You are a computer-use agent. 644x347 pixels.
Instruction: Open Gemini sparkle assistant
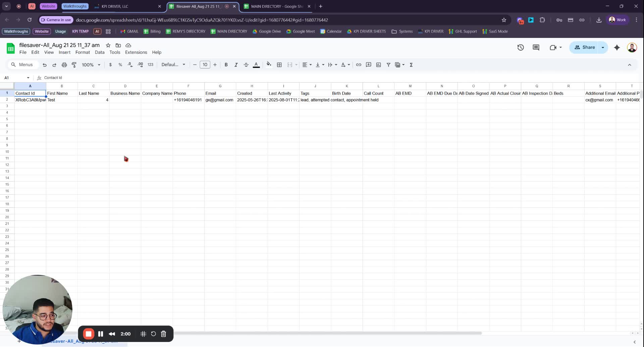click(617, 48)
